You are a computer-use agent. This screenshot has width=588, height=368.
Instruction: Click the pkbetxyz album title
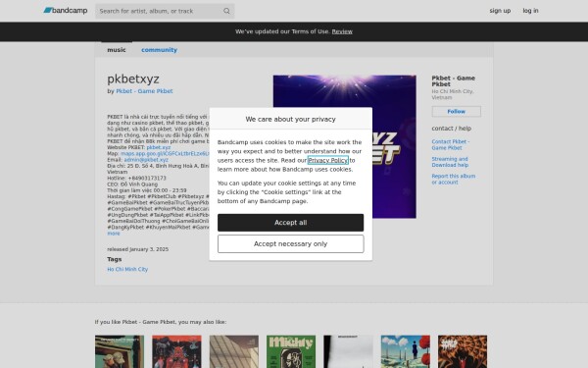[133, 79]
